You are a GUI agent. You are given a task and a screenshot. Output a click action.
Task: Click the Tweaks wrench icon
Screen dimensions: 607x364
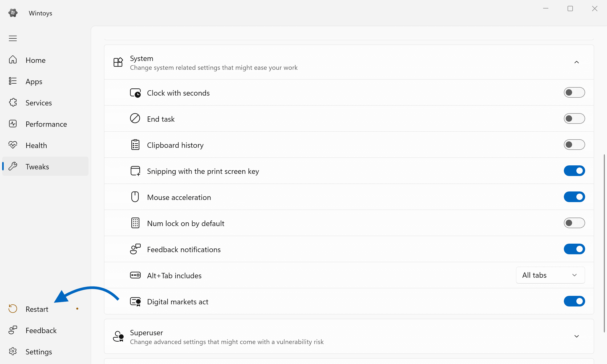(x=13, y=166)
